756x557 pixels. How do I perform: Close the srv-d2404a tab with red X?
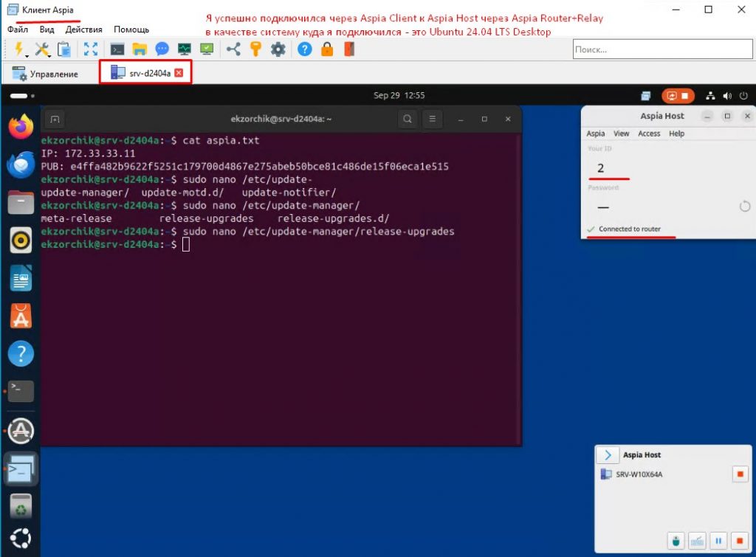click(179, 73)
